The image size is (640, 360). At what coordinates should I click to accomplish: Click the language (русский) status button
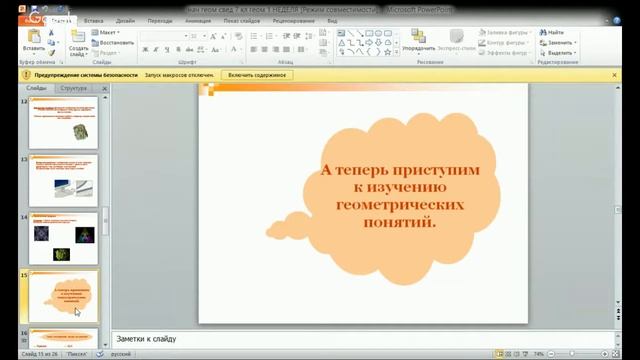coord(121,354)
